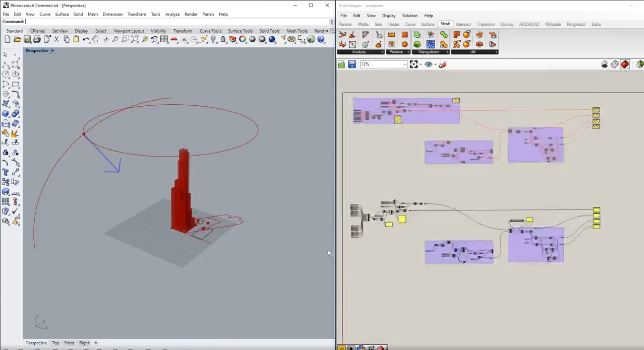Image resolution: width=644 pixels, height=350 pixels.
Task: Toggle wireframe preview mode icon
Action: coord(614,64)
